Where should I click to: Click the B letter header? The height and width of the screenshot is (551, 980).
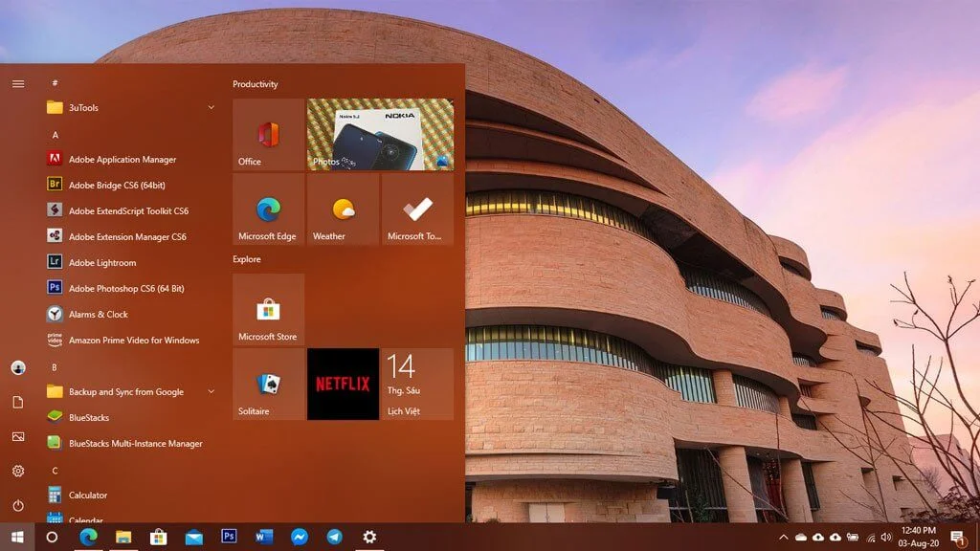[55, 367]
